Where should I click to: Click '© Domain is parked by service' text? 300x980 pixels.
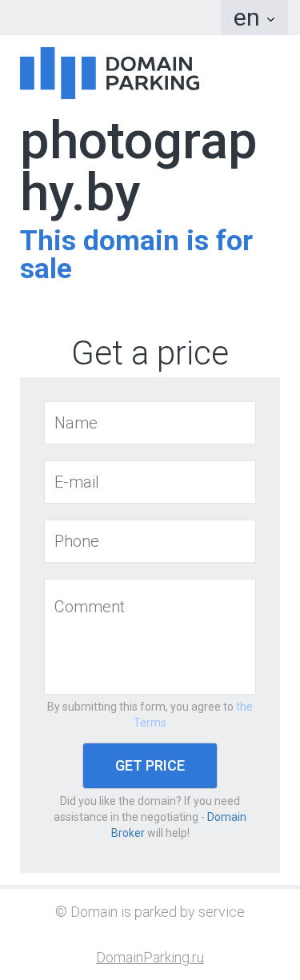[150, 912]
